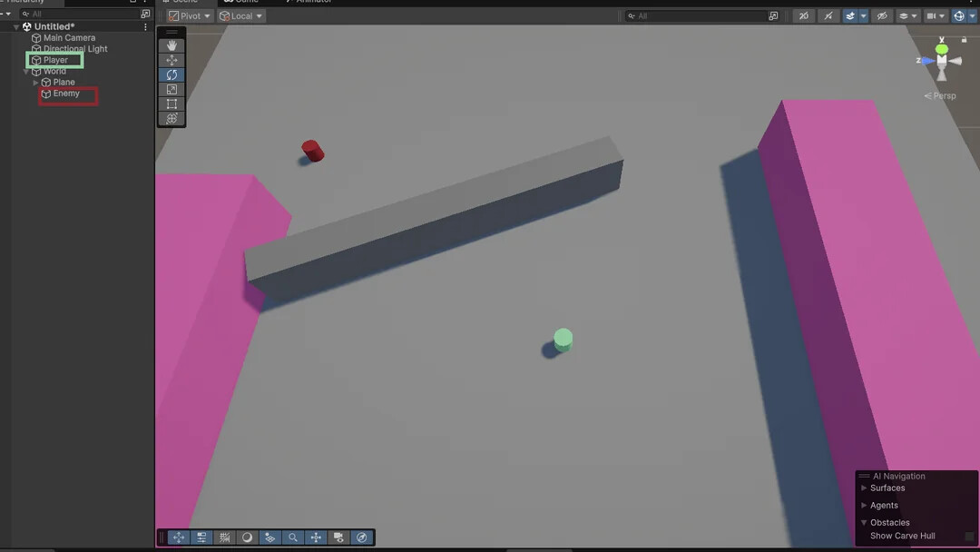Open the Local handle rotation dropdown

(x=240, y=15)
